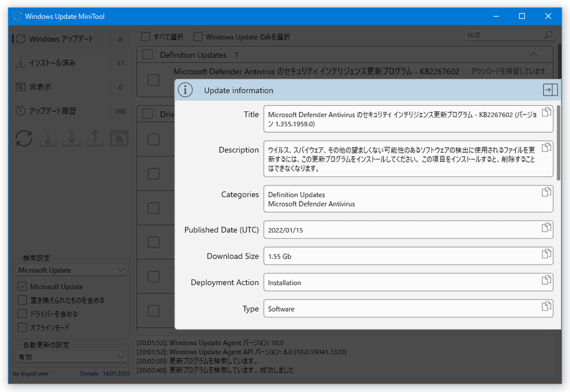Collapse the Update information panel icon

coord(550,90)
